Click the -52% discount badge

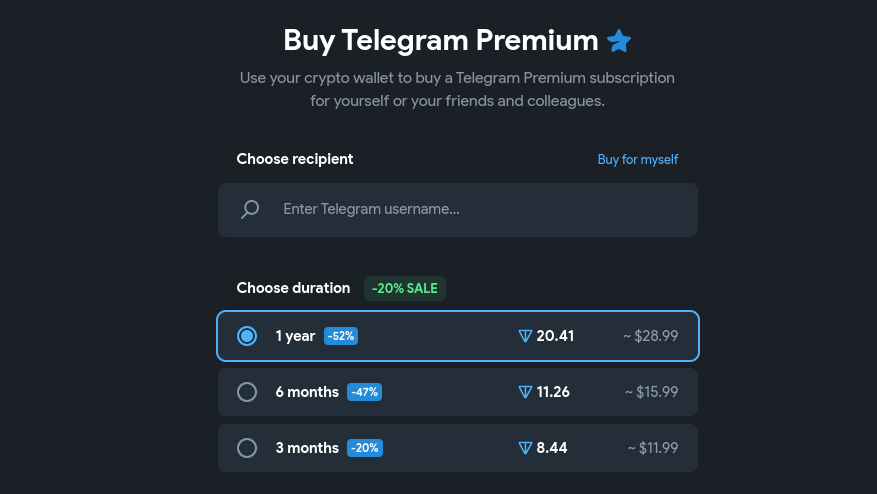click(341, 336)
